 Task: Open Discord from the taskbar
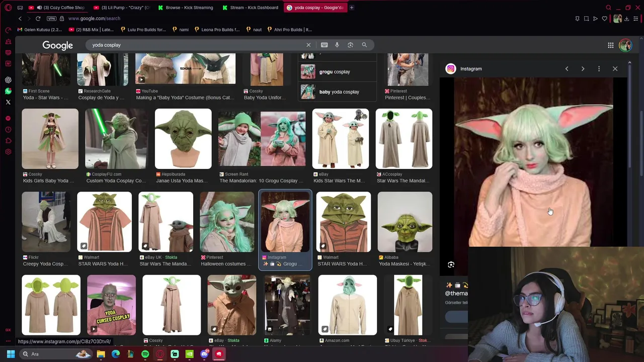204,354
